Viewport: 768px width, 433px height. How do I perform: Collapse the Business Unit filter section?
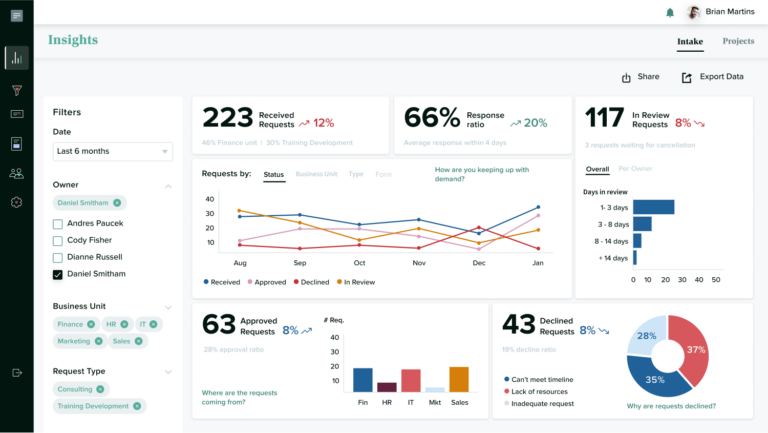[168, 305]
